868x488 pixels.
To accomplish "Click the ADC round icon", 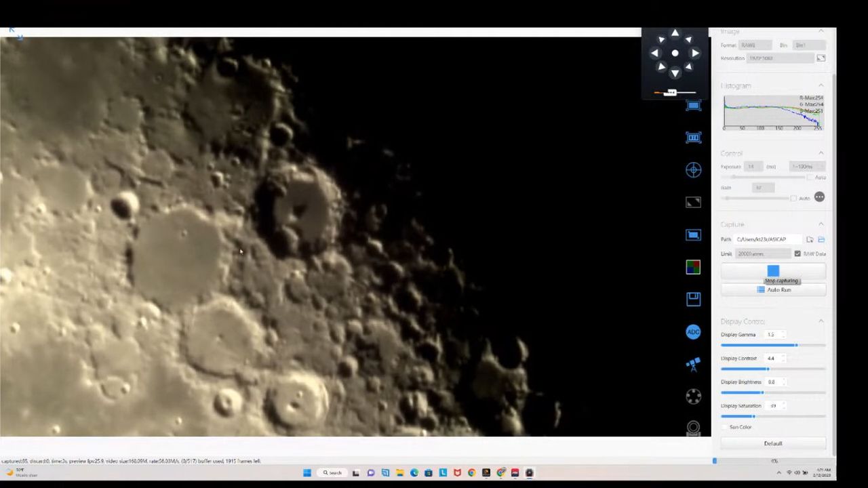I will (693, 332).
